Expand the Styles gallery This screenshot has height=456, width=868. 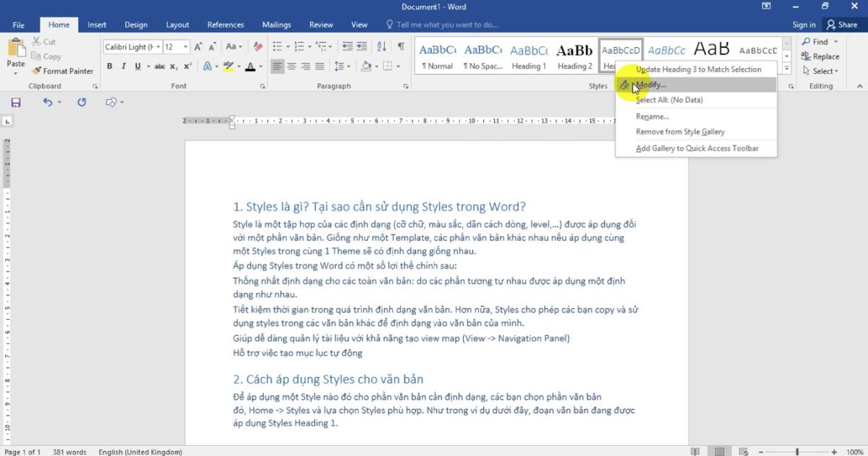click(x=786, y=67)
